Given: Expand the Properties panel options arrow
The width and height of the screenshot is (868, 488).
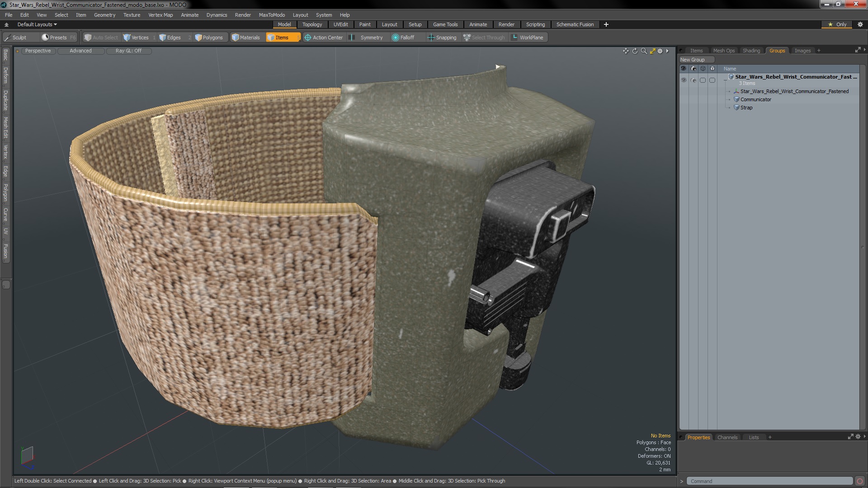Looking at the screenshot, I should pos(864,436).
